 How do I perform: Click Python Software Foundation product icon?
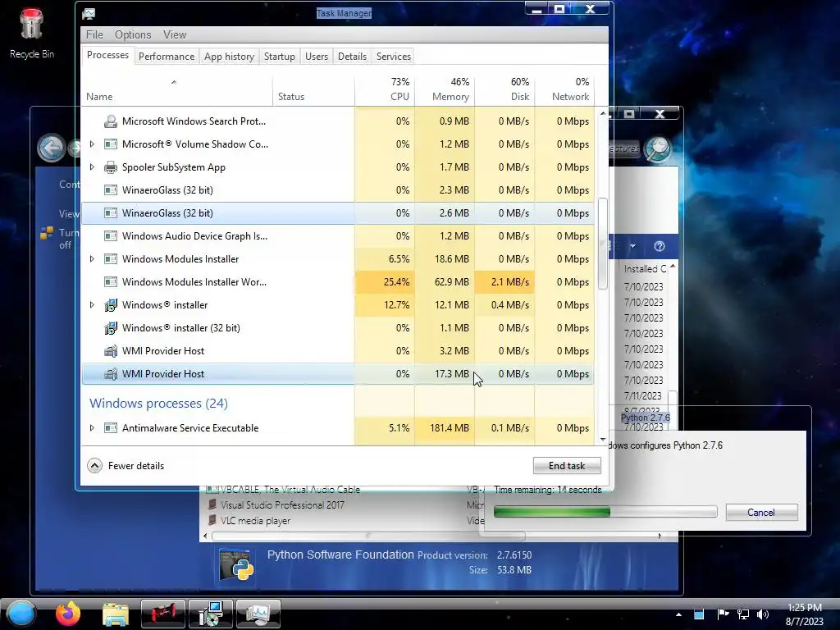(236, 564)
